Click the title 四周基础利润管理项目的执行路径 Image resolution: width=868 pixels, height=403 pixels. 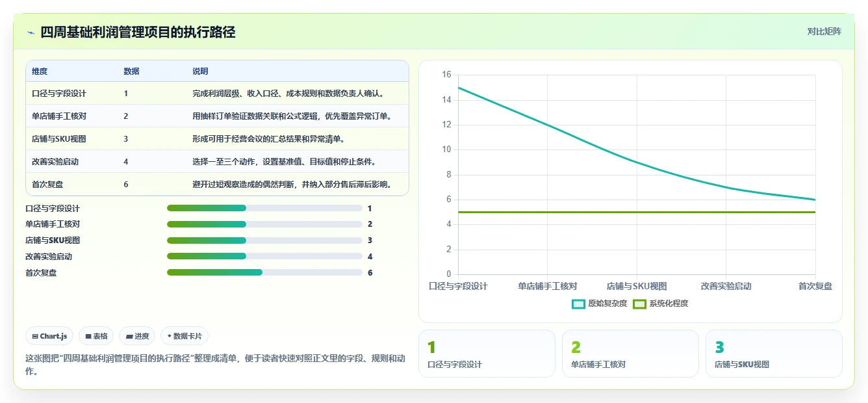click(138, 32)
